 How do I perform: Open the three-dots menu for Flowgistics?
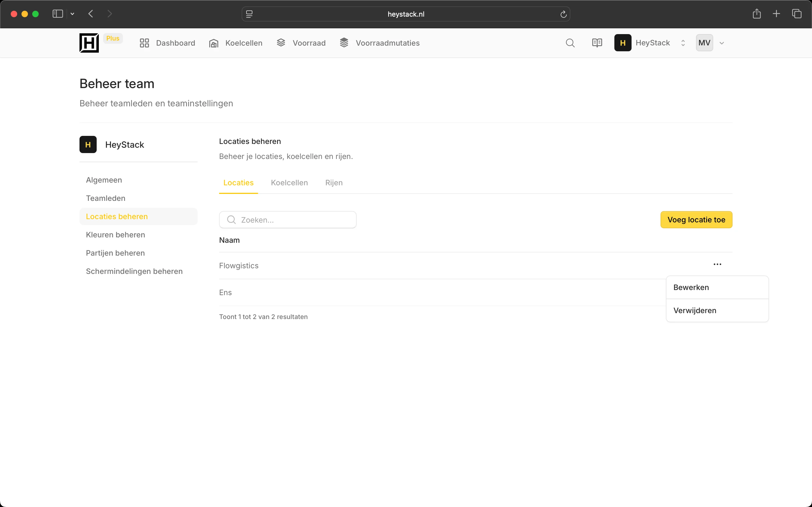click(717, 264)
